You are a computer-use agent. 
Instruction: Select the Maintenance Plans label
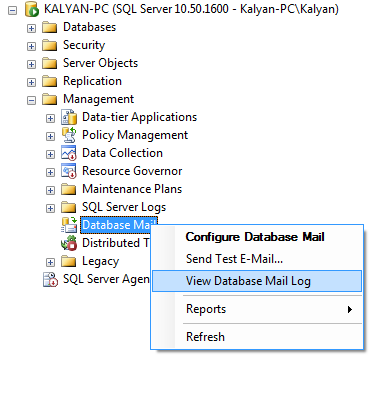(132, 189)
